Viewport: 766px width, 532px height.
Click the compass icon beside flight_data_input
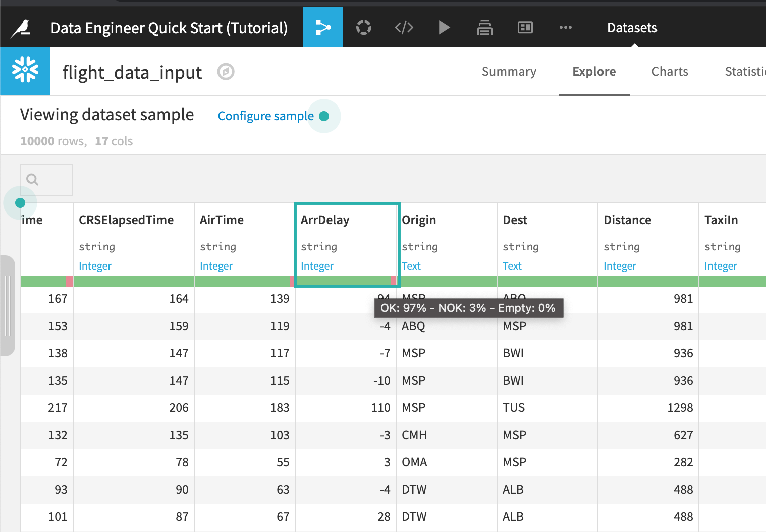[x=226, y=72]
